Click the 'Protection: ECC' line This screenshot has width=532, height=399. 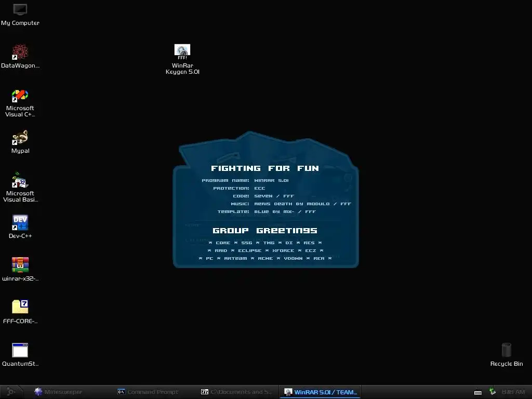click(x=239, y=188)
